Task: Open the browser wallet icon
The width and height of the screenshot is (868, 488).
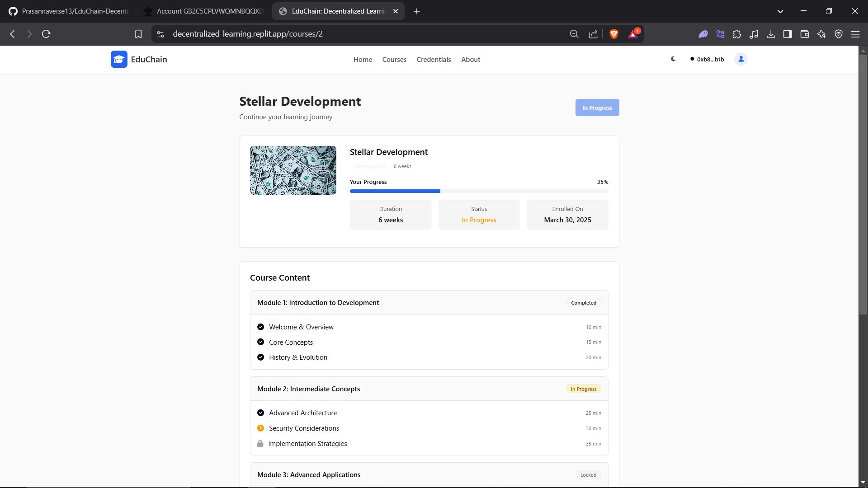Action: [805, 34]
